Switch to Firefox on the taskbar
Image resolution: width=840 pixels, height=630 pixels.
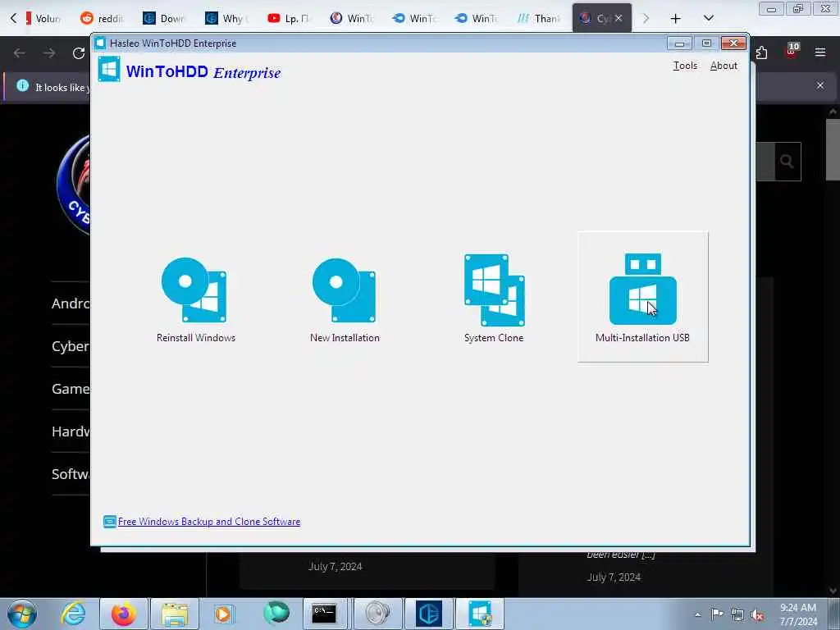[123, 614]
